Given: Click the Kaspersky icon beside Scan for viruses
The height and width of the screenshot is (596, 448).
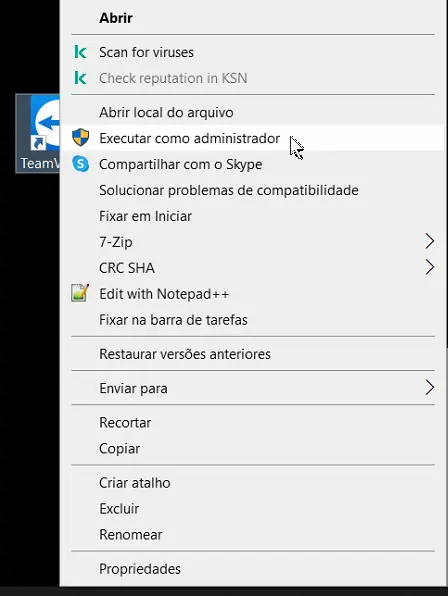Looking at the screenshot, I should click(80, 52).
